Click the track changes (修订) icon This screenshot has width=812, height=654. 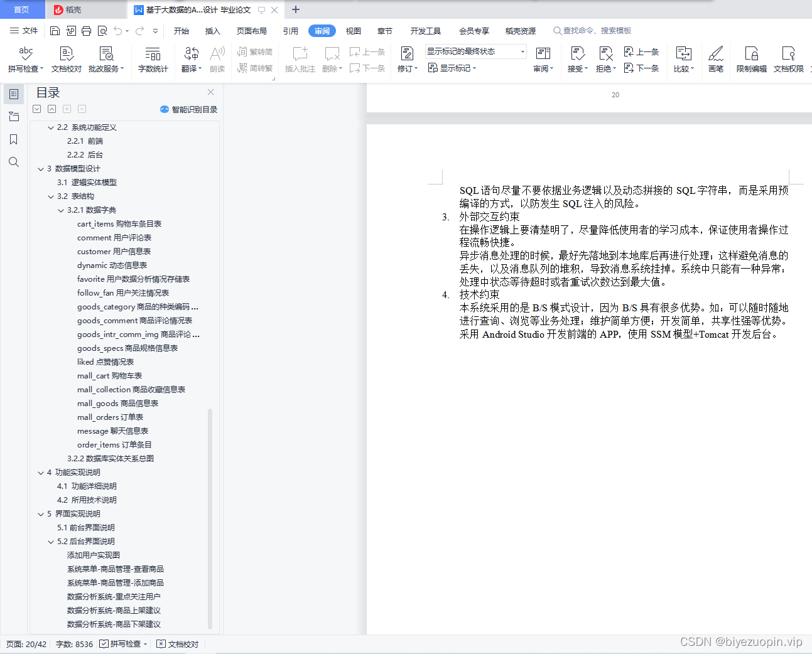click(x=408, y=60)
